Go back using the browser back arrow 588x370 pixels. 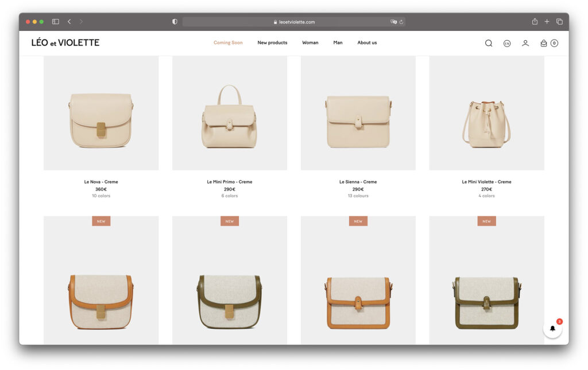pyautogui.click(x=69, y=22)
